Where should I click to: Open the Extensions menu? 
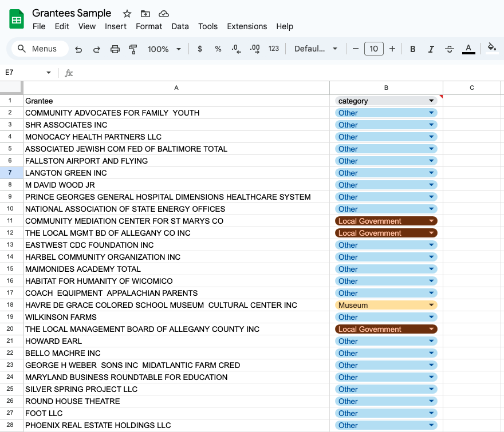coord(247,26)
